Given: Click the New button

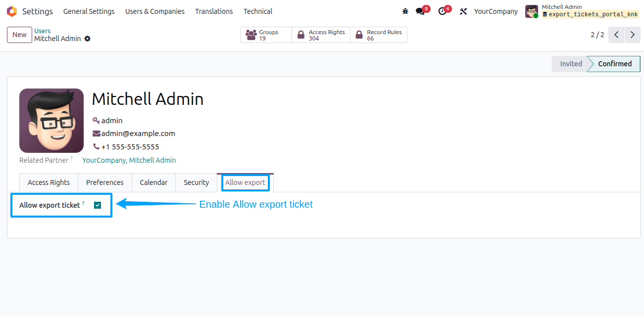Looking at the screenshot, I should pos(19,35).
